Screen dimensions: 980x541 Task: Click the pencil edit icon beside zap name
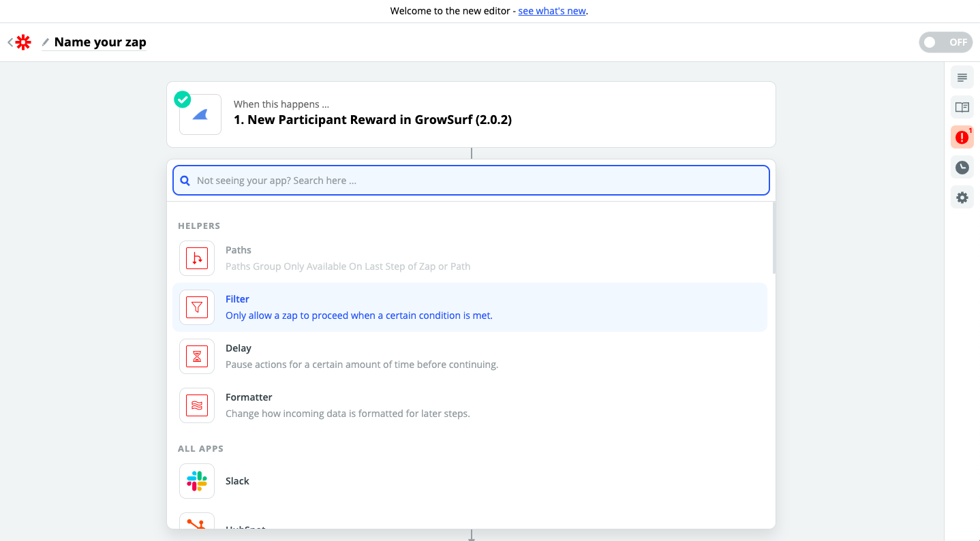[x=46, y=42]
